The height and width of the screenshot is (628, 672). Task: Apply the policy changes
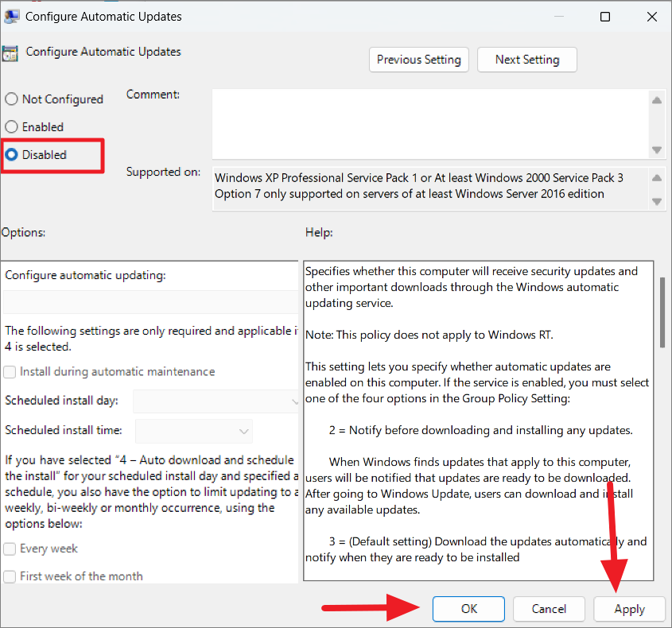(629, 609)
